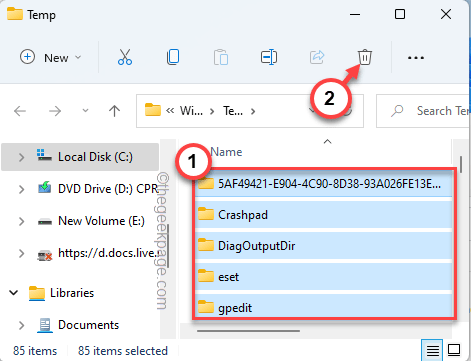Select the eset folder

tap(323, 277)
